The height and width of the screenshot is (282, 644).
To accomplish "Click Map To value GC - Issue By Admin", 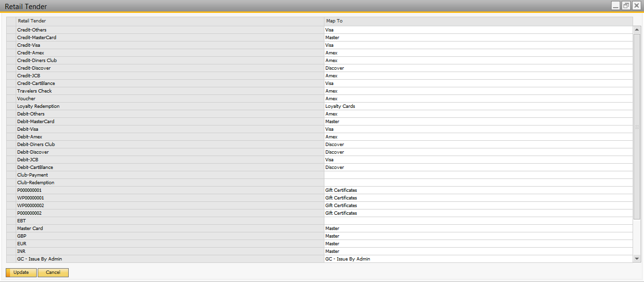I will [x=348, y=259].
